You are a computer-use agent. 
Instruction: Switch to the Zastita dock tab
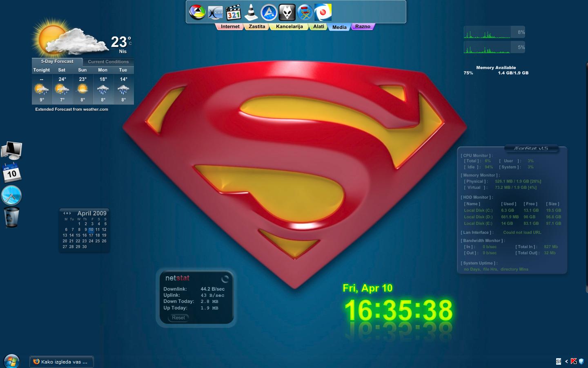coord(257,27)
